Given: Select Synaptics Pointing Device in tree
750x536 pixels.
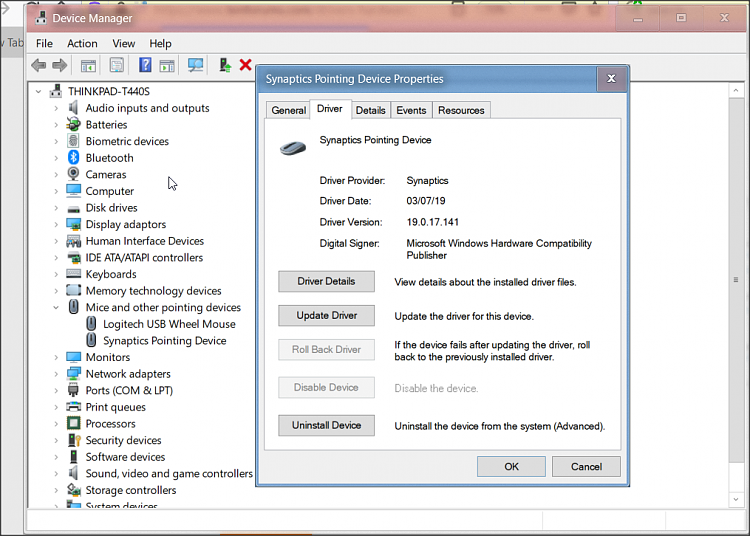Looking at the screenshot, I should point(165,340).
